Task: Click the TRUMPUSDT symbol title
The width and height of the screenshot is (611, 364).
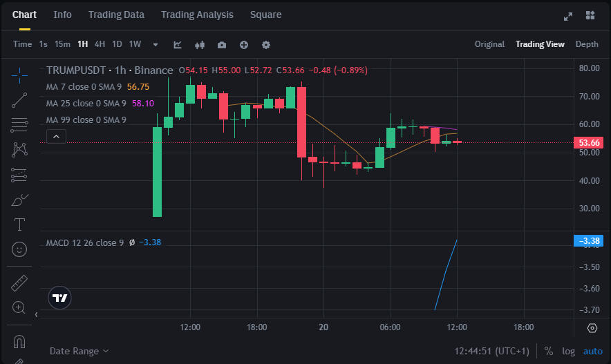Action: click(x=76, y=70)
